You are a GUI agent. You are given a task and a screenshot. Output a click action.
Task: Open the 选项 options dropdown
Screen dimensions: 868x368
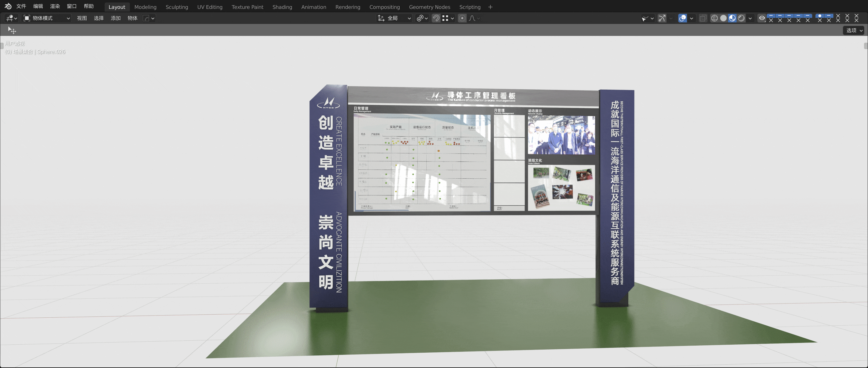854,30
